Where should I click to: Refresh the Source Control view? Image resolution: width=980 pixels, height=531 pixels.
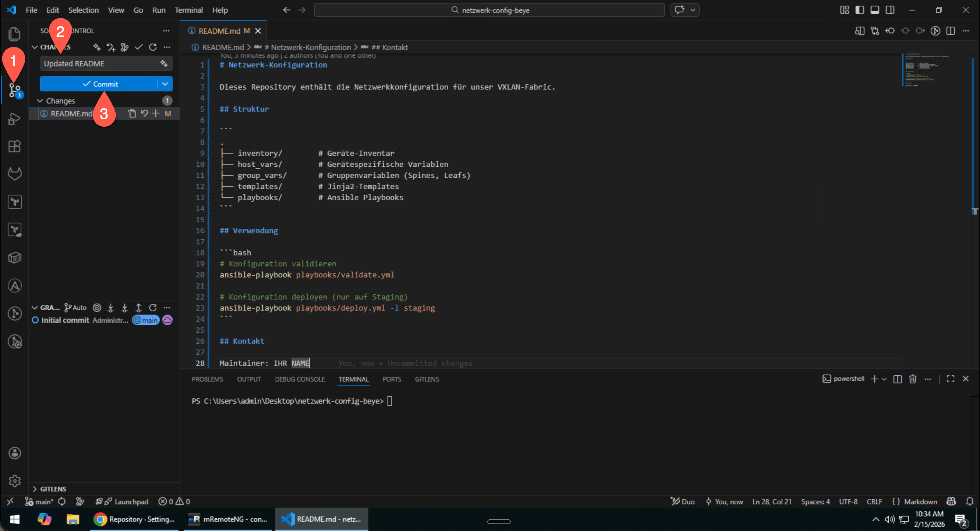click(x=153, y=47)
